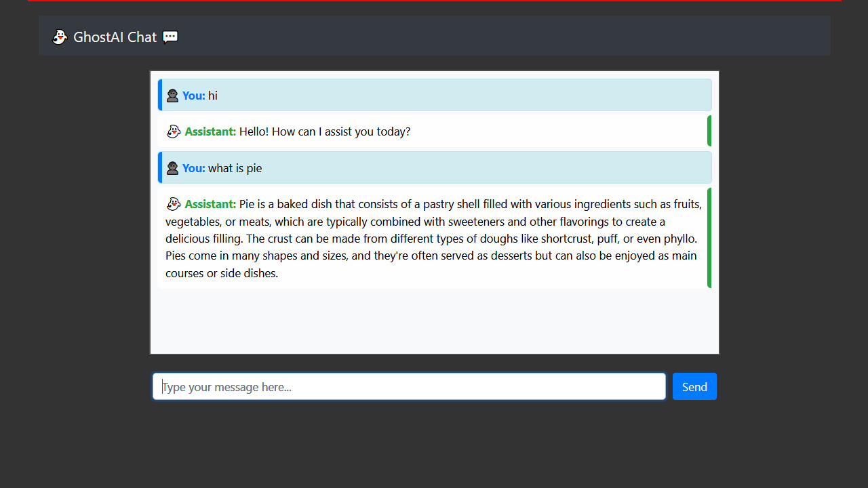Click the "Assistant:" label on the greeting reply
Viewport: 868px width, 488px height.
pyautogui.click(x=210, y=131)
